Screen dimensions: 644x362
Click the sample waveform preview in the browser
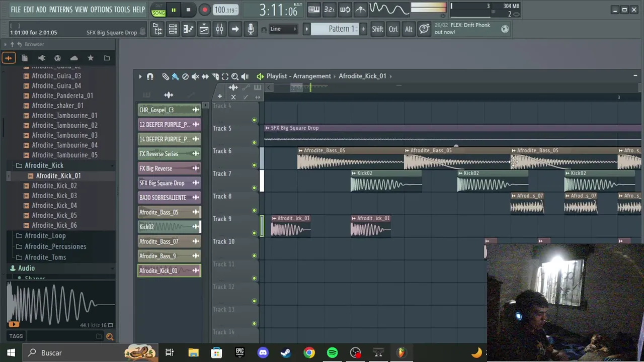pos(60,304)
